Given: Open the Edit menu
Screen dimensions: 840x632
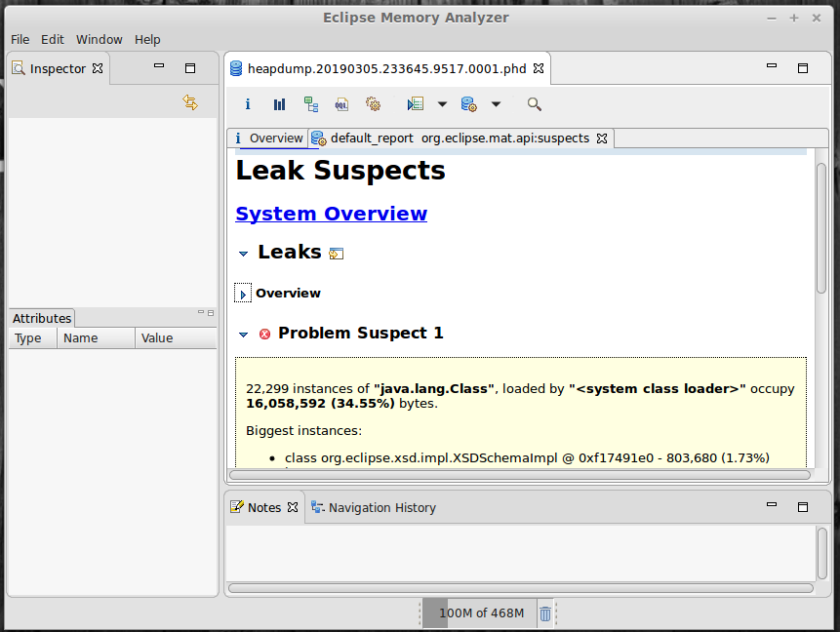Looking at the screenshot, I should [x=53, y=40].
